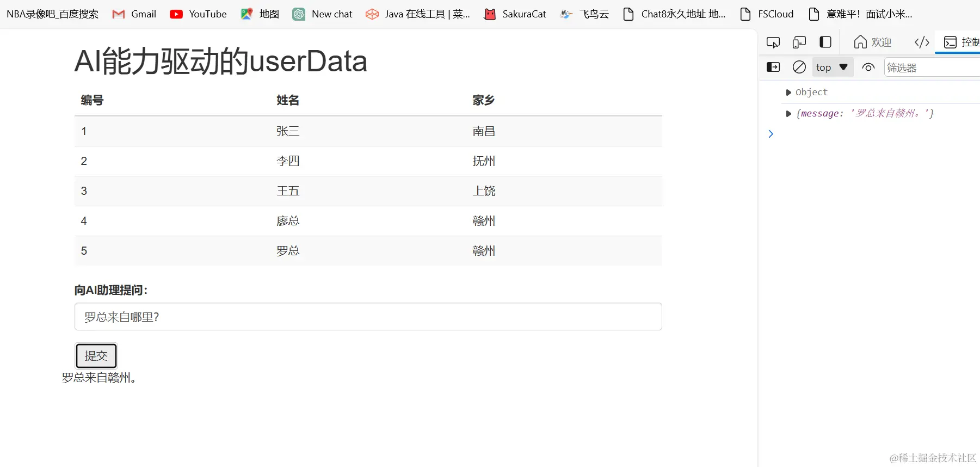Select the name cell 张三
This screenshot has height=467, width=980.
[288, 131]
